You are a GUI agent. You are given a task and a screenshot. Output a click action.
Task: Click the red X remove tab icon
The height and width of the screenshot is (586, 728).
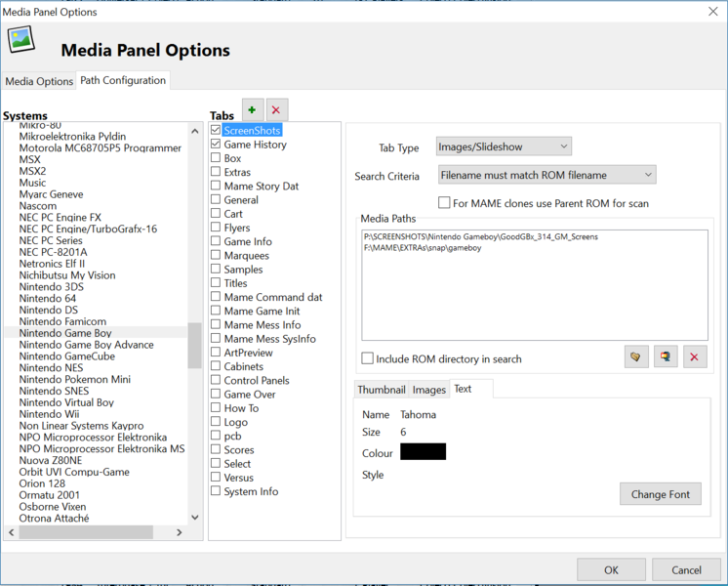click(x=277, y=110)
